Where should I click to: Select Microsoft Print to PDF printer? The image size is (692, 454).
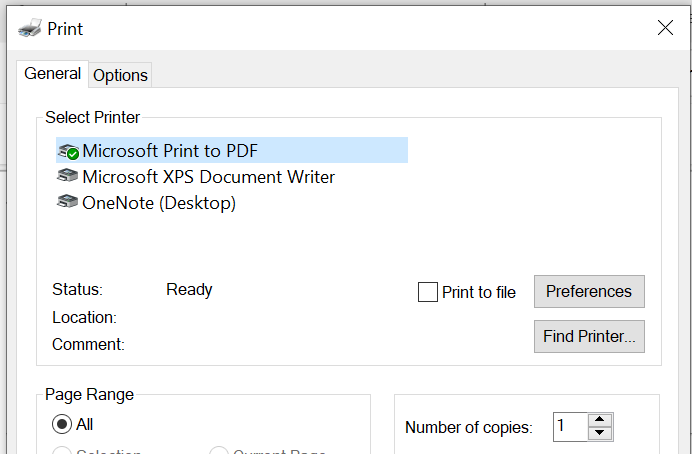232,150
